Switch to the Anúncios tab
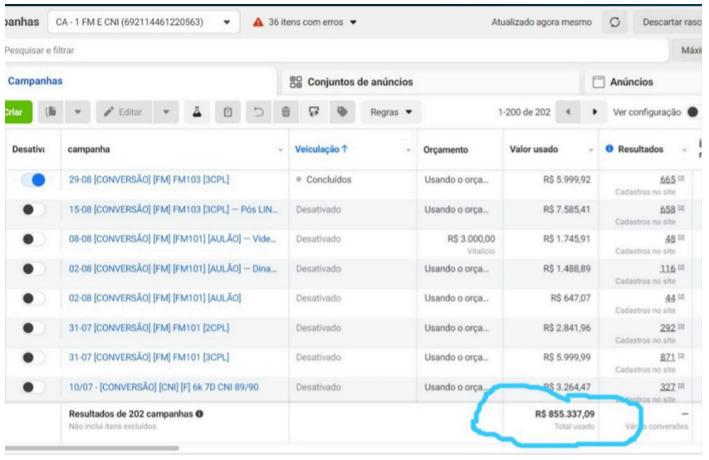This screenshot has height=460, width=709. (x=624, y=81)
